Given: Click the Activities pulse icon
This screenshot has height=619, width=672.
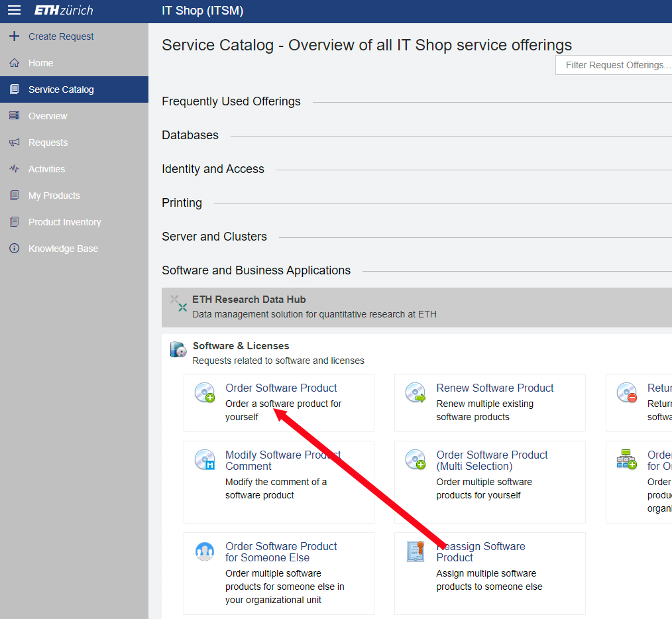Looking at the screenshot, I should pyautogui.click(x=14, y=169).
